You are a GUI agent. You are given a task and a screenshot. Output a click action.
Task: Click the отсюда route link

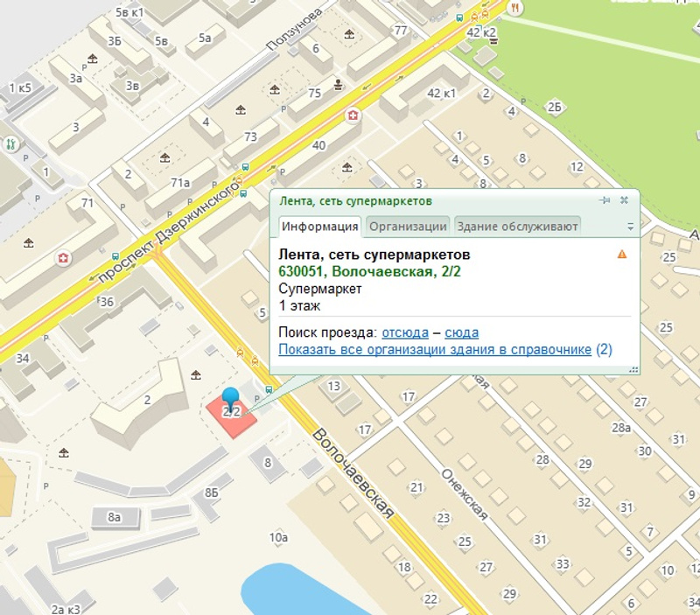[405, 332]
